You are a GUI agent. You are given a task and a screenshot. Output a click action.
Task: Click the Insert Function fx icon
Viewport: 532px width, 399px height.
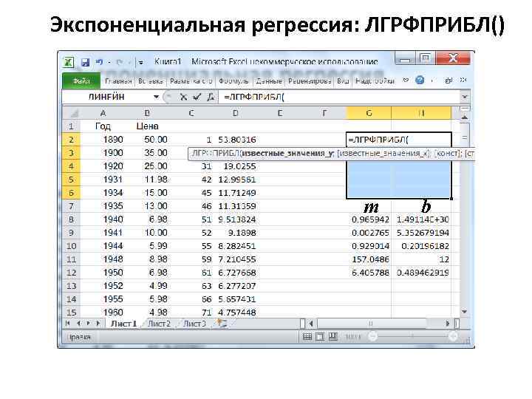(x=211, y=98)
